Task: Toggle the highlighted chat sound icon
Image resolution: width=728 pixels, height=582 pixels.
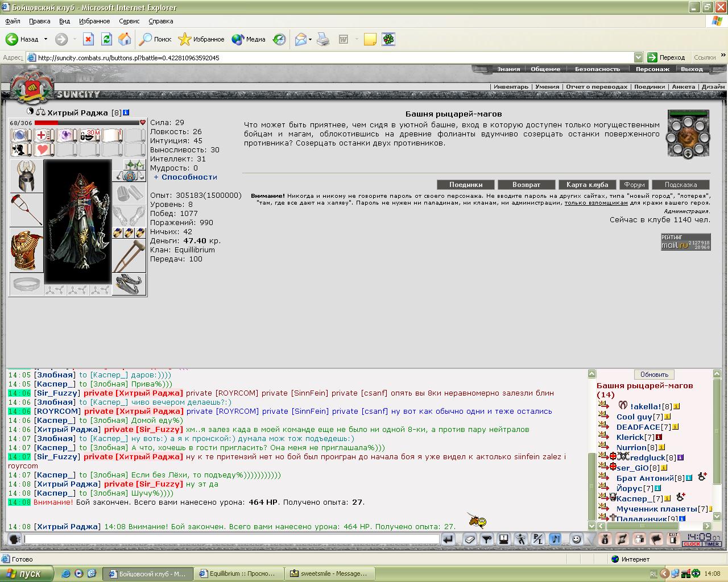Action: [x=555, y=539]
